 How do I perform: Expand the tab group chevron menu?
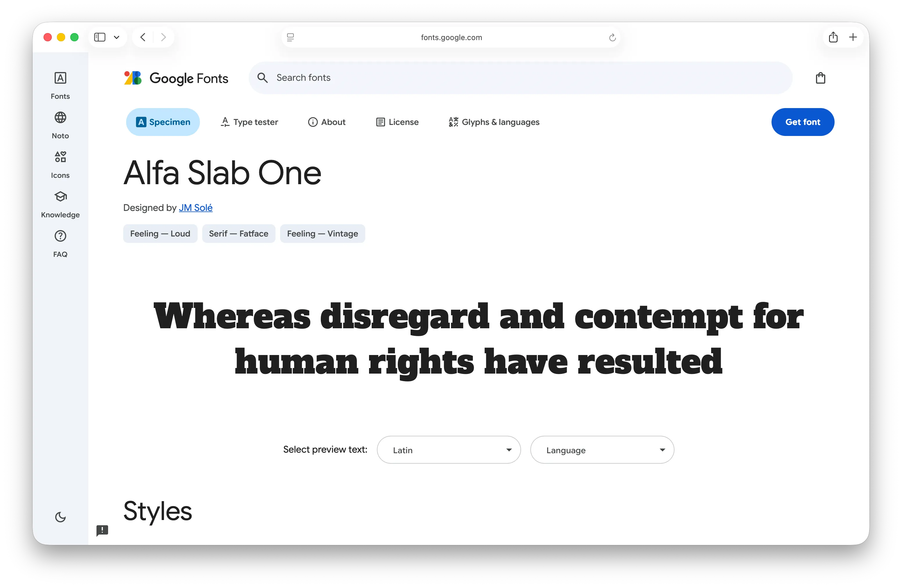click(117, 37)
